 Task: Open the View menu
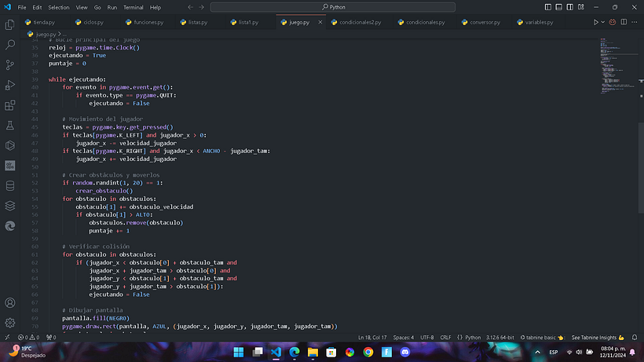[82, 7]
